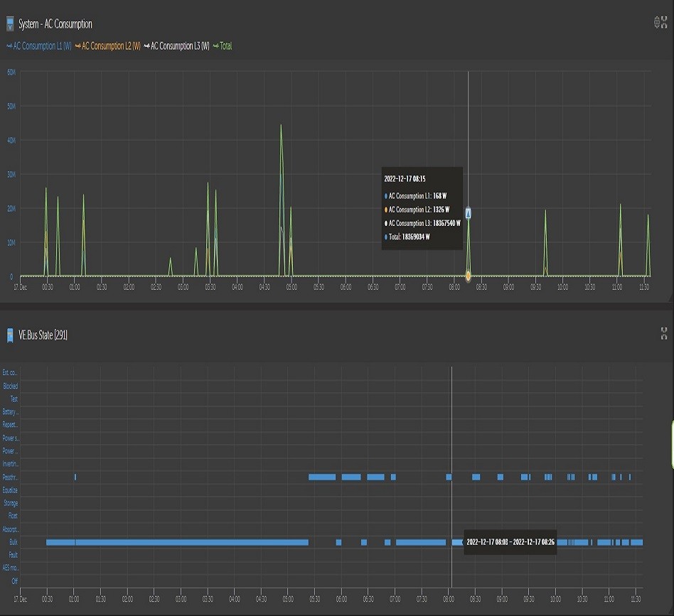The width and height of the screenshot is (674, 616).
Task: Click the Passthru segment starting at 05:30
Action: [x=321, y=477]
